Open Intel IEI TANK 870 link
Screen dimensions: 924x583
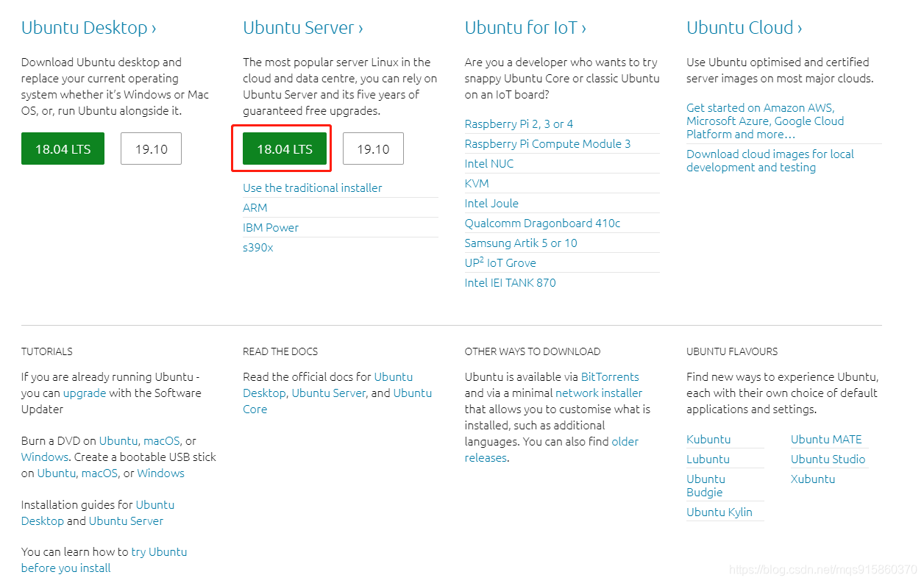click(x=510, y=283)
